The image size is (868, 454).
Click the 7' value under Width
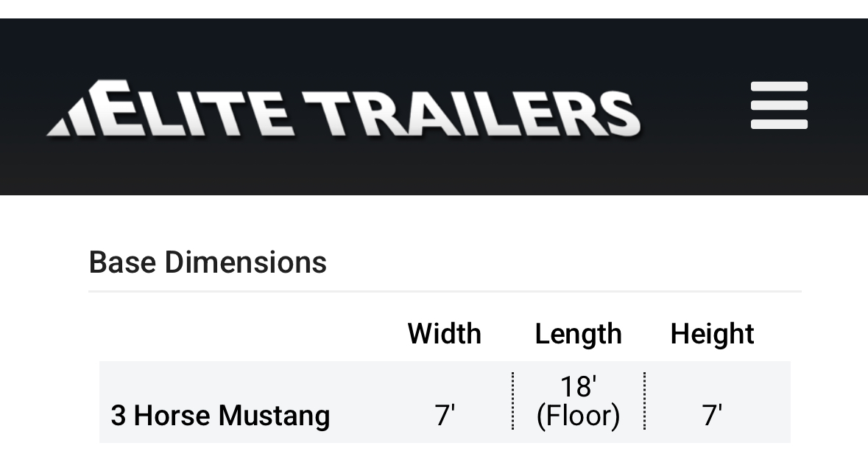(445, 416)
